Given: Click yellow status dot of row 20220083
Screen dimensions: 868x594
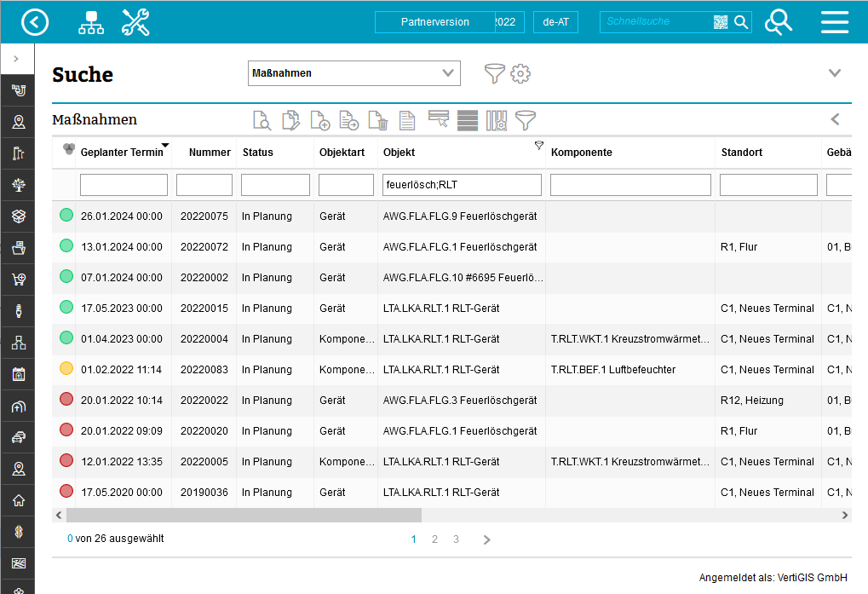Looking at the screenshot, I should click(66, 368).
